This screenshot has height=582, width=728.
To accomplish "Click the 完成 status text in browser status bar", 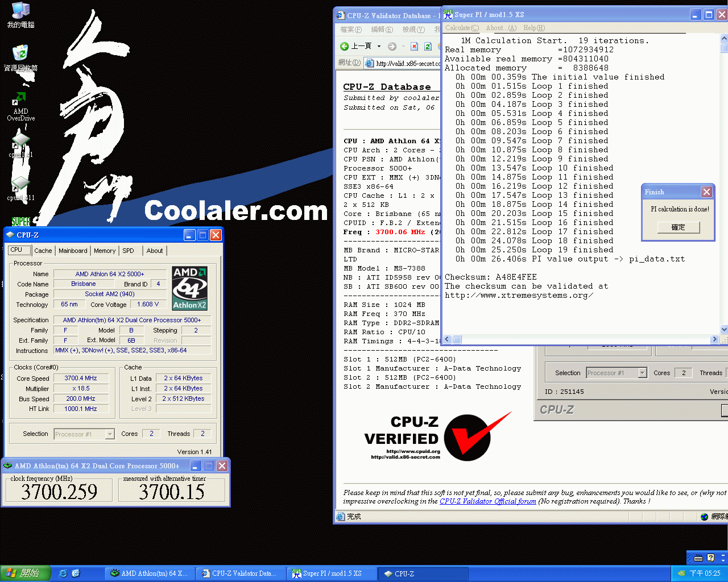I will 354,517.
